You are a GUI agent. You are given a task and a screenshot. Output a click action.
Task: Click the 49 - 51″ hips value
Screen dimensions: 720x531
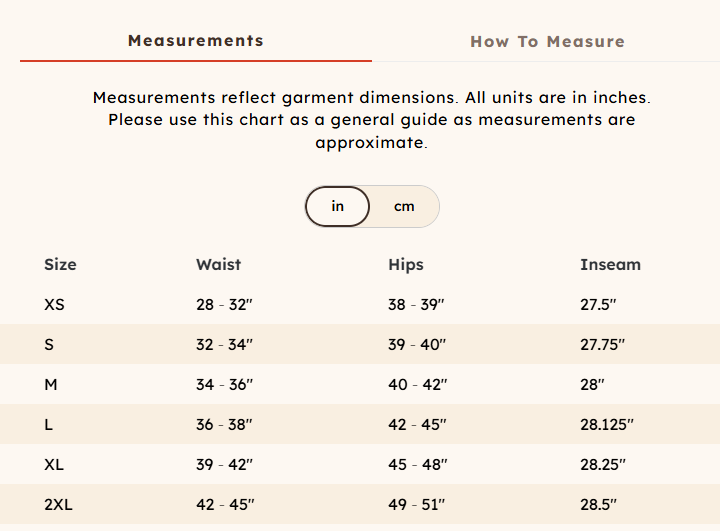[x=417, y=505]
